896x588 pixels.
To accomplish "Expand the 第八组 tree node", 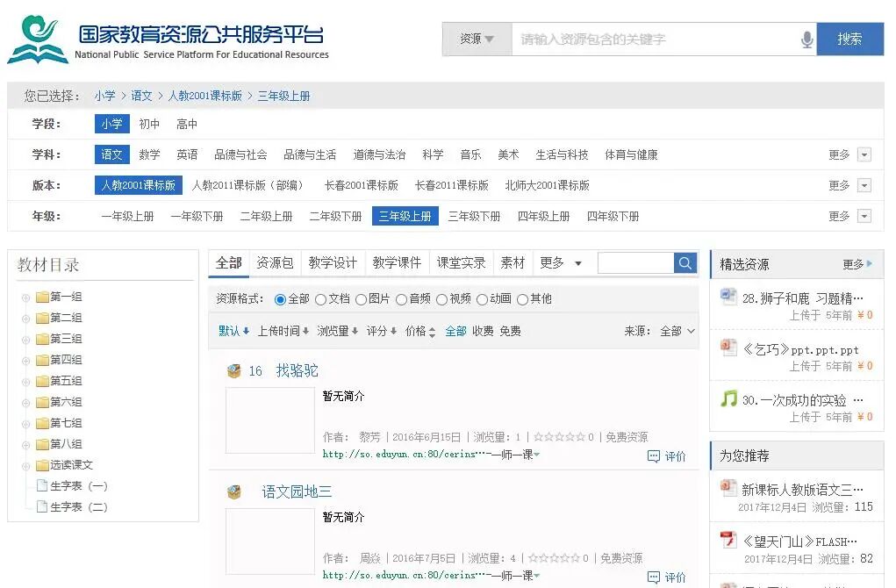I will coord(25,445).
